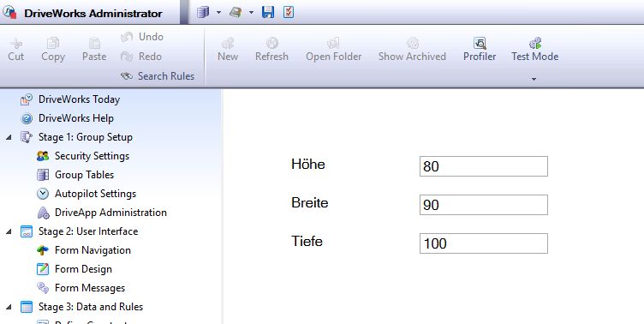Image resolution: width=644 pixels, height=324 pixels.
Task: Click the New button
Action: pos(228,50)
